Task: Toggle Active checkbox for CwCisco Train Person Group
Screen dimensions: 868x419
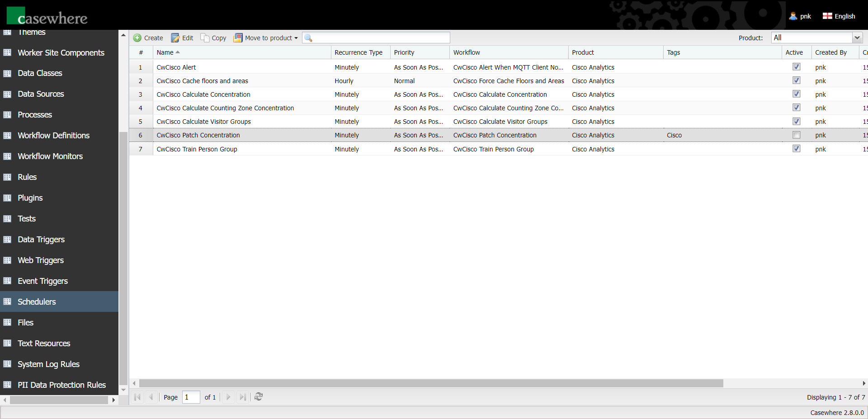Action: click(797, 149)
